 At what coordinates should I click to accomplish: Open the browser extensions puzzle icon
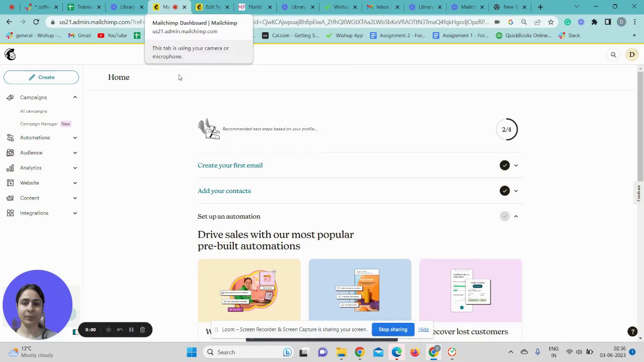click(x=594, y=22)
